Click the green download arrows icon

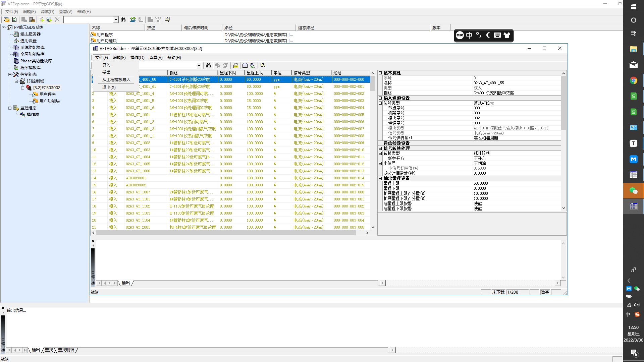tap(133, 19)
